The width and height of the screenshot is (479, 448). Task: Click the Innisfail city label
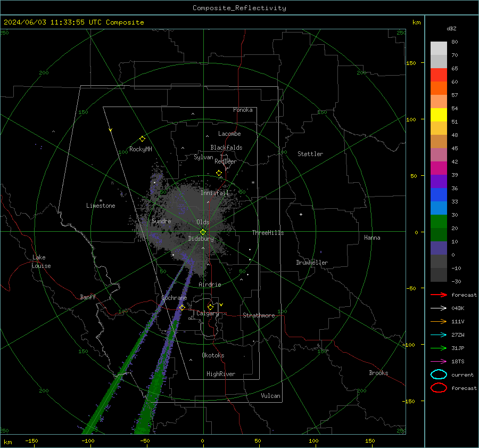214,193
